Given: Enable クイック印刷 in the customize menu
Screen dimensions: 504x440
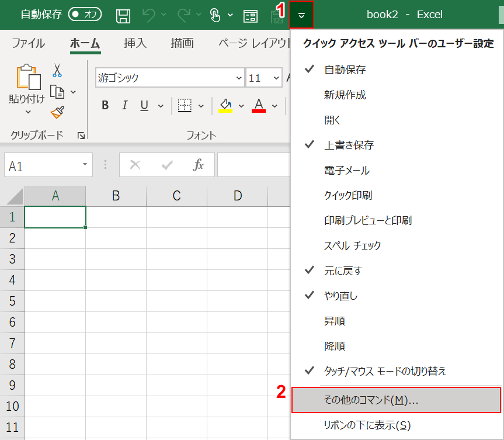Looking at the screenshot, I should (347, 195).
